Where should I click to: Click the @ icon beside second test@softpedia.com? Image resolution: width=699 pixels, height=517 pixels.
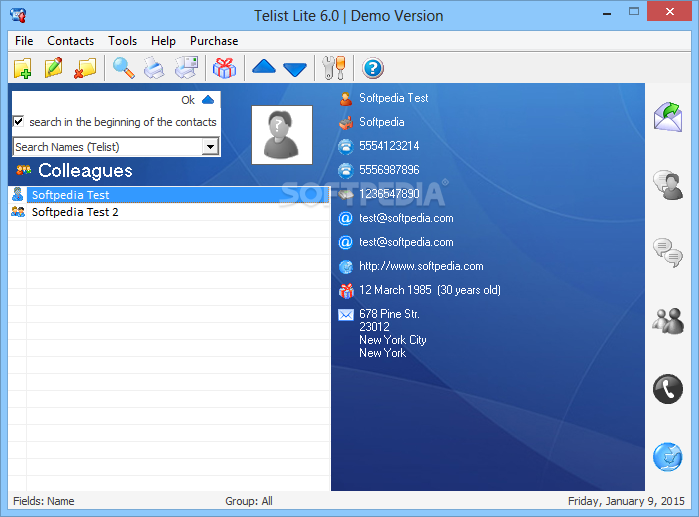coord(345,242)
